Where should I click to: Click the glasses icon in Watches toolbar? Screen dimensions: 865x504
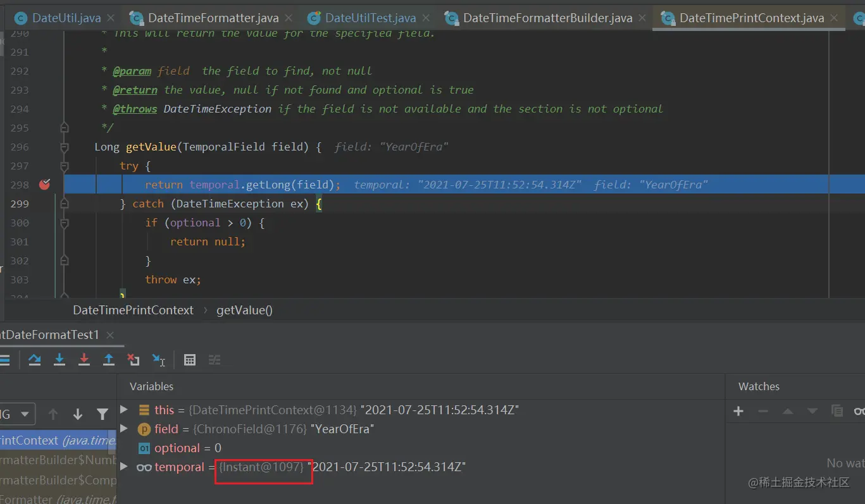click(x=859, y=411)
